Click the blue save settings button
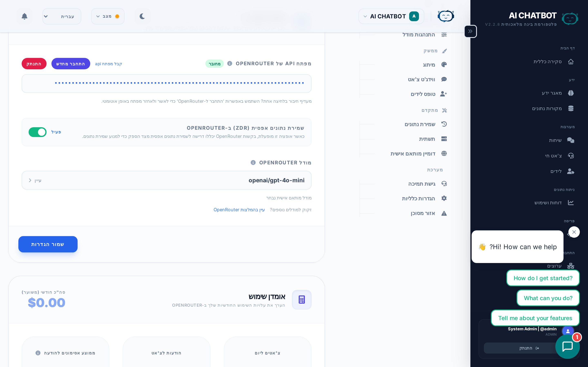 coord(48,244)
